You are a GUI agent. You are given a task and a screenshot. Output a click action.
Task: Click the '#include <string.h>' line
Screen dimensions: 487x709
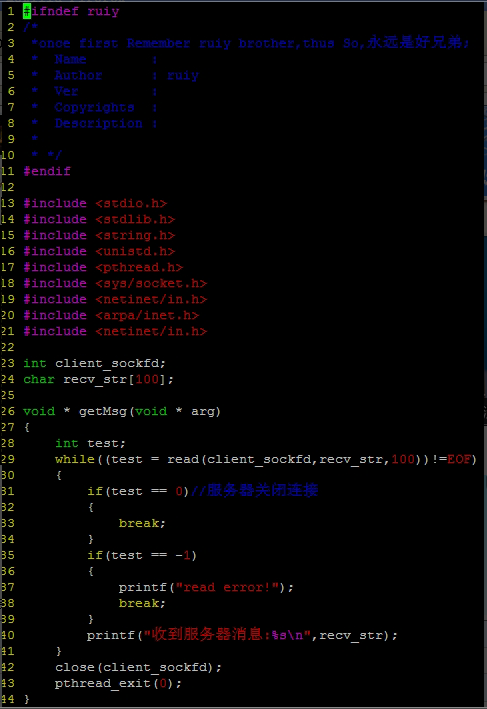click(x=99, y=235)
